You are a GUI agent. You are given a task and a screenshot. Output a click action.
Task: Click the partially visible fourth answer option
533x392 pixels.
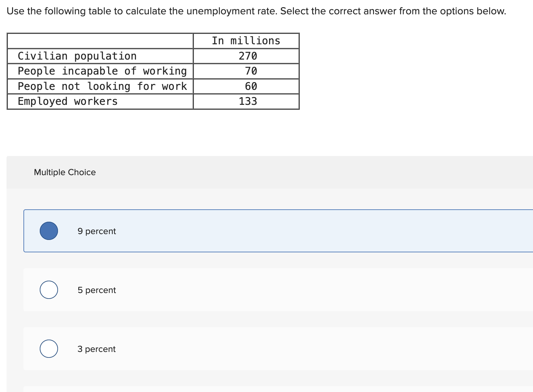pos(228,390)
